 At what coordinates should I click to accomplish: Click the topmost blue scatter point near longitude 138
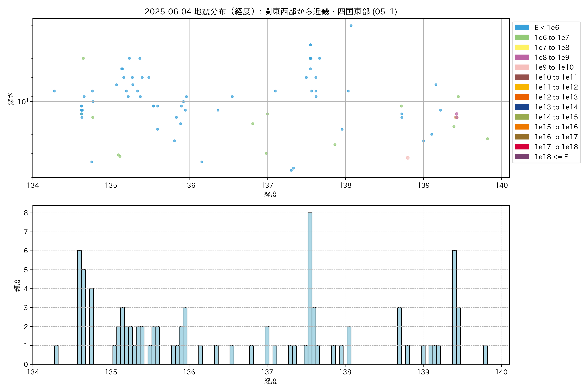pyautogui.click(x=351, y=26)
